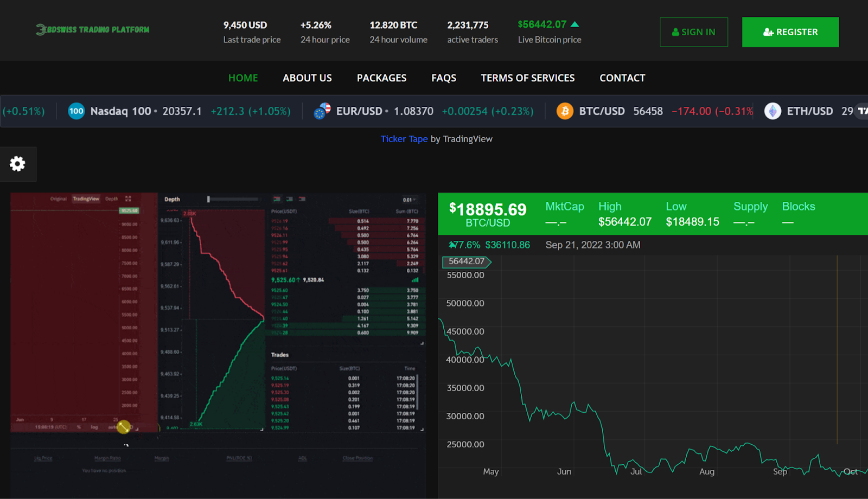The width and height of the screenshot is (868, 499).
Task: Click the Close Position link
Action: [358, 458]
